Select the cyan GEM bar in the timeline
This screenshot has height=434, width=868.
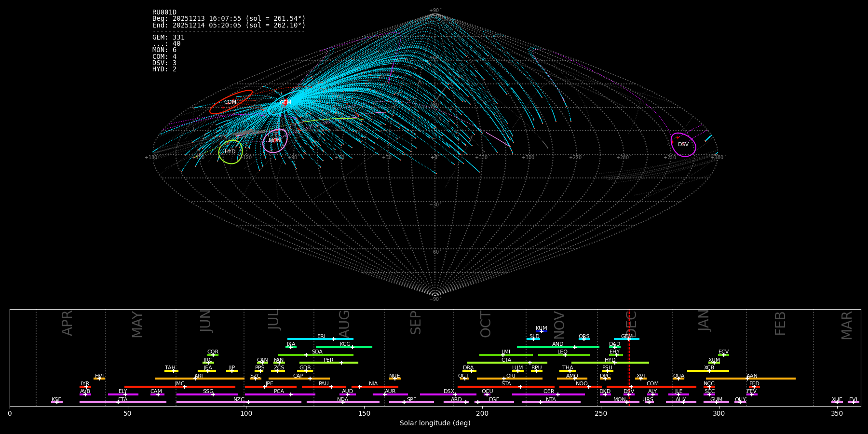626,339
